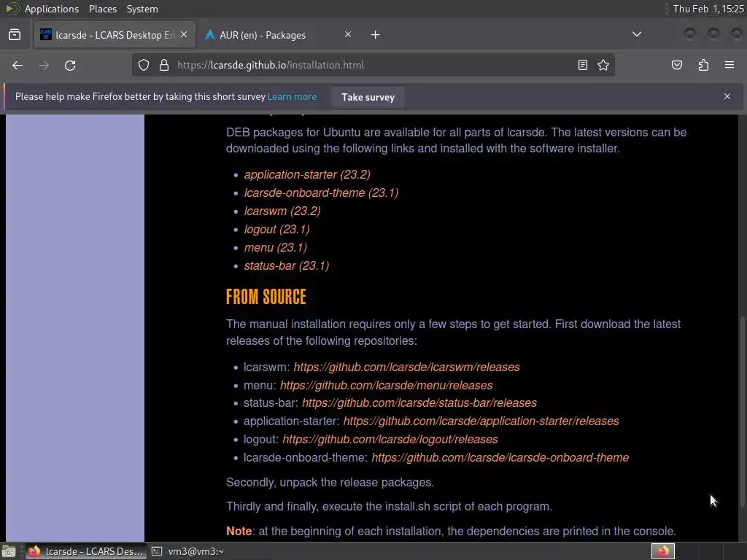The height and width of the screenshot is (560, 747).
Task: Go back to previous page
Action: coord(18,65)
